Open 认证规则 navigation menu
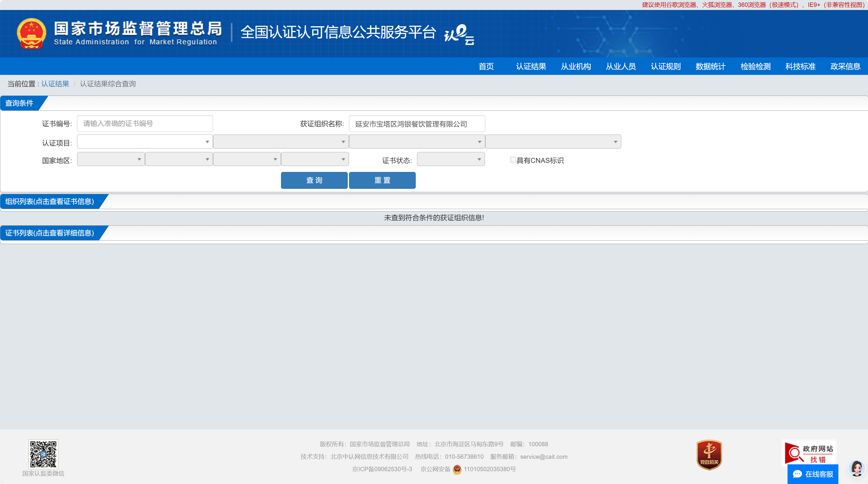This screenshot has height=484, width=868. point(666,66)
